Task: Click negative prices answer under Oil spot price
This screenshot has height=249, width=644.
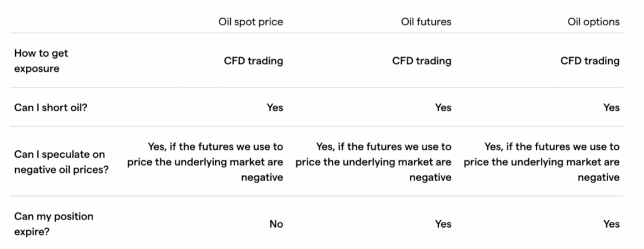Action: pos(205,162)
